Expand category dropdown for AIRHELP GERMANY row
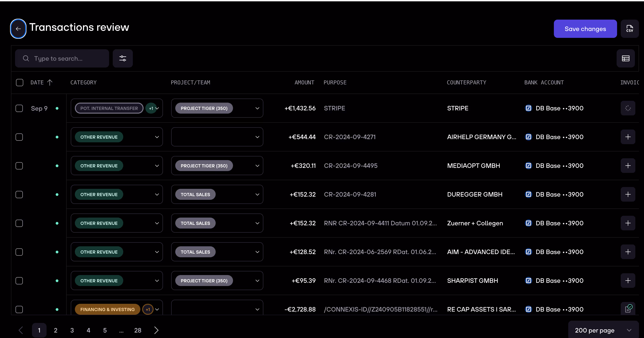The width and height of the screenshot is (644, 338). 157,137
